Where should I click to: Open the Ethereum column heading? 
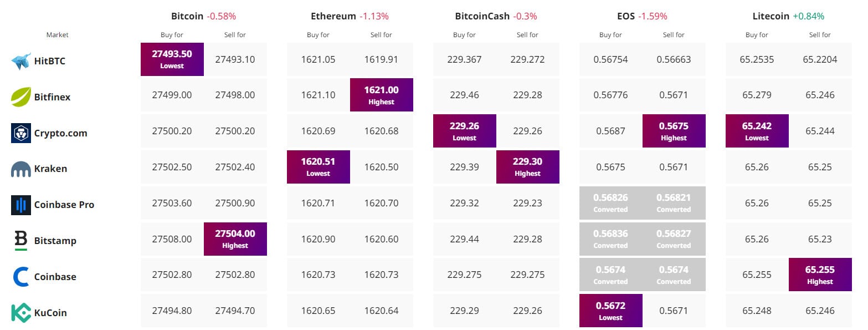point(333,16)
